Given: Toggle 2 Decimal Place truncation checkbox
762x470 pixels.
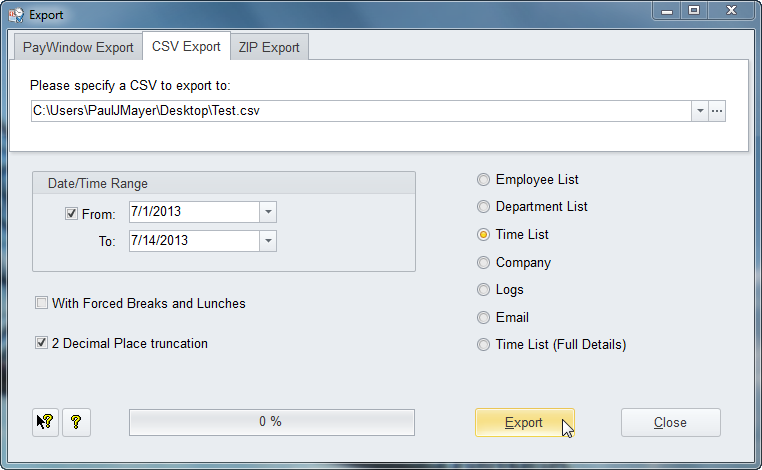Looking at the screenshot, I should click(41, 343).
